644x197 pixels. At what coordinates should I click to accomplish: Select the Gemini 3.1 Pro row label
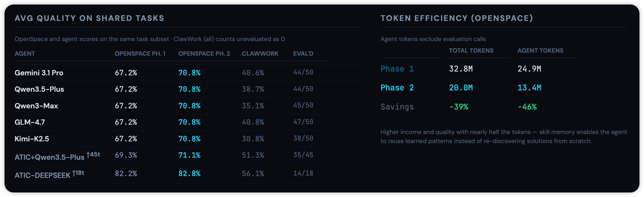39,73
